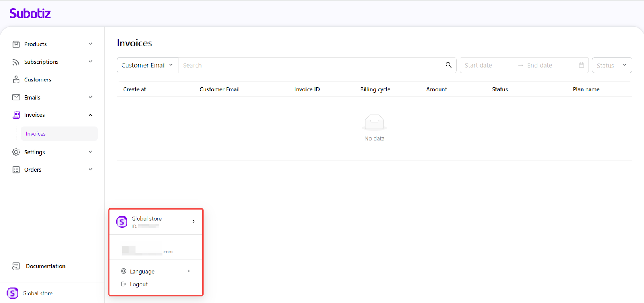Click the invoice Search text field
This screenshot has width=644, height=303.
click(310, 65)
